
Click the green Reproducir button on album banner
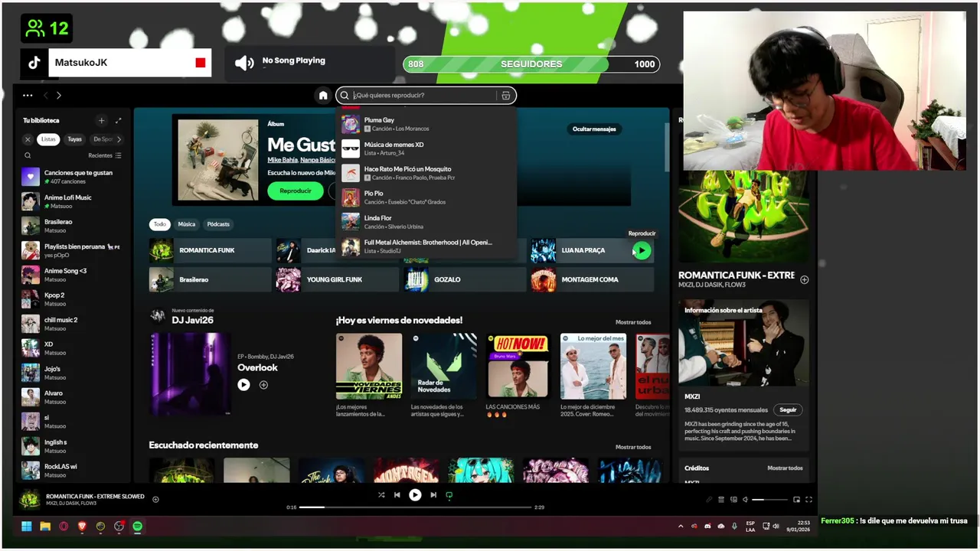pos(296,191)
